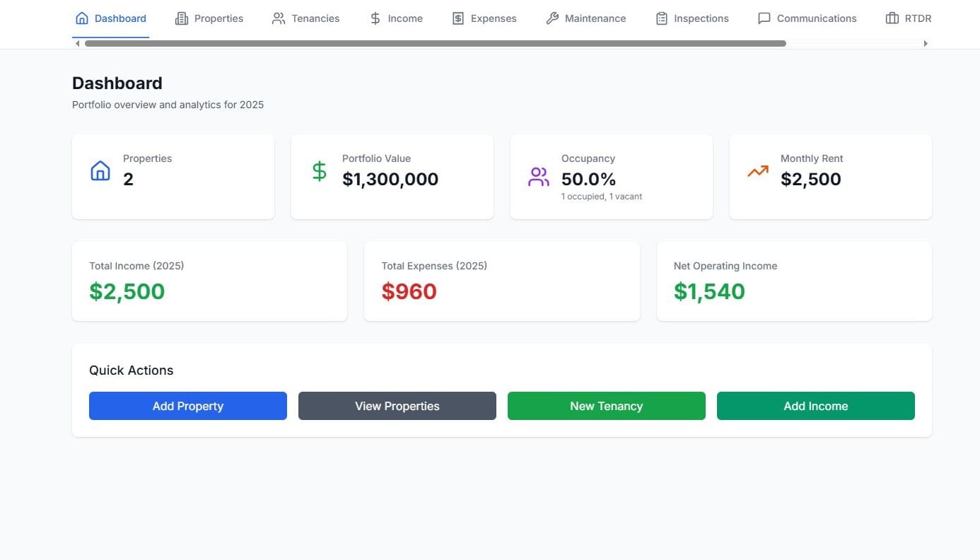Open Communications via the speech bubble icon
The image size is (980, 560).
click(764, 18)
